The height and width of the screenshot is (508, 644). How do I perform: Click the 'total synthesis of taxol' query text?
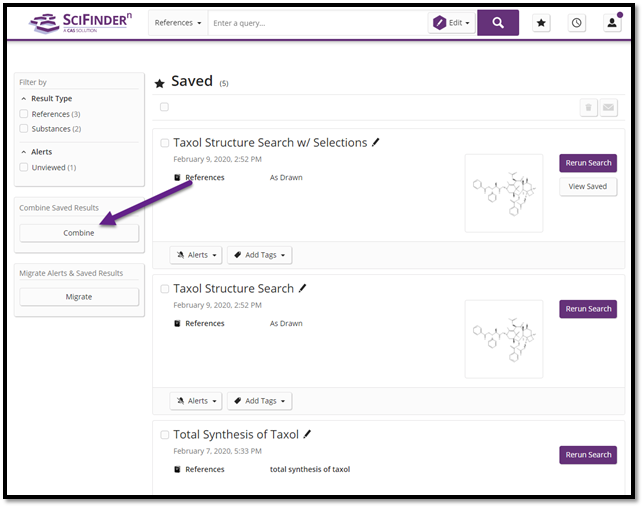coord(310,469)
